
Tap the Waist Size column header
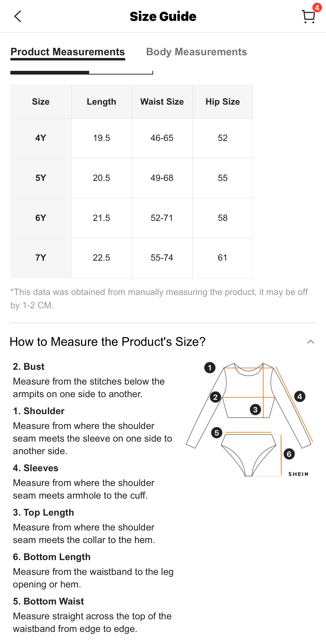(x=162, y=102)
